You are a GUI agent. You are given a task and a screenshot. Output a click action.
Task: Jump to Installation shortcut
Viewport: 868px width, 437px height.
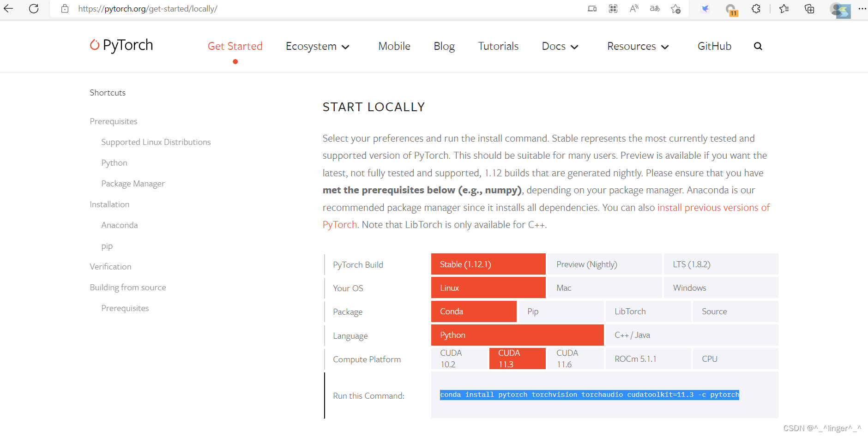[109, 204]
